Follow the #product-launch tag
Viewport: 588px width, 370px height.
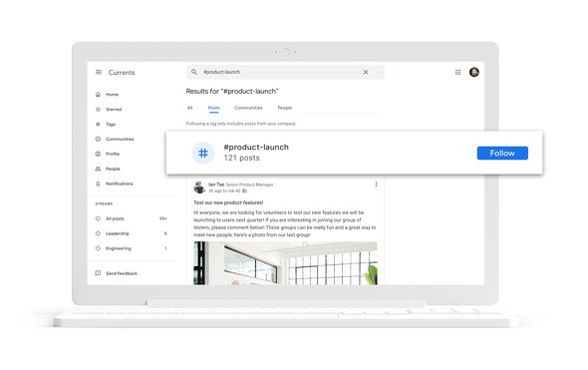(502, 154)
